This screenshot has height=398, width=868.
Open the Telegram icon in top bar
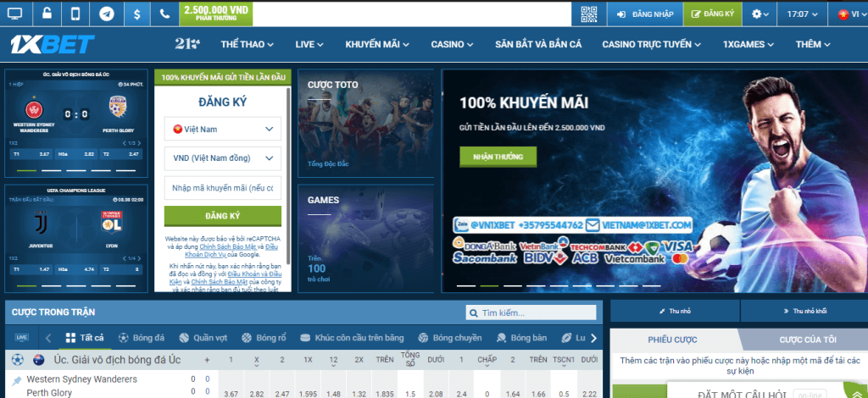[106, 14]
